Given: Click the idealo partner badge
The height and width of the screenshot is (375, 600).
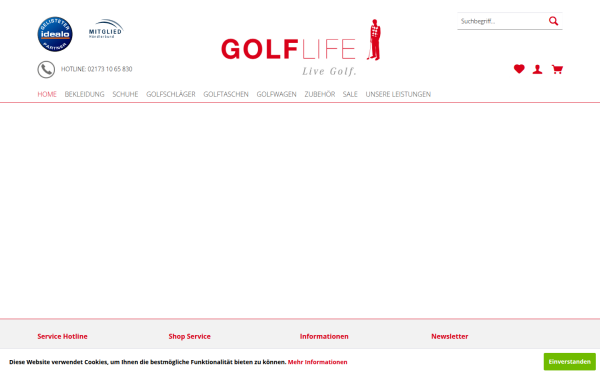Looking at the screenshot, I should click(x=55, y=34).
